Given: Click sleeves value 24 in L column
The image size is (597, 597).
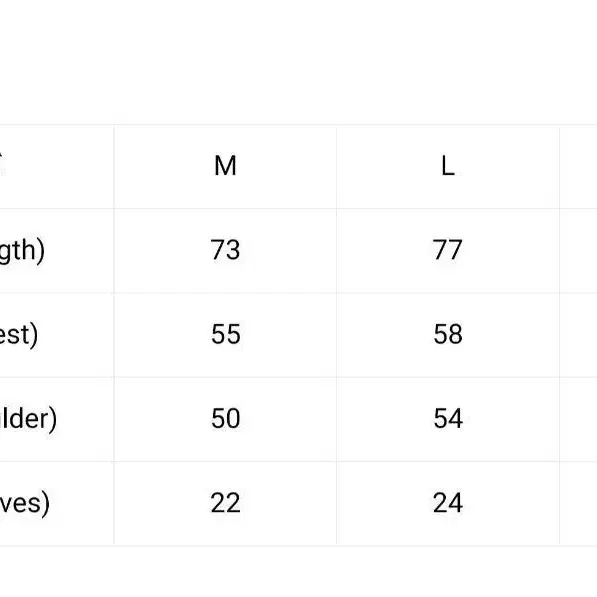Looking at the screenshot, I should pyautogui.click(x=448, y=503).
